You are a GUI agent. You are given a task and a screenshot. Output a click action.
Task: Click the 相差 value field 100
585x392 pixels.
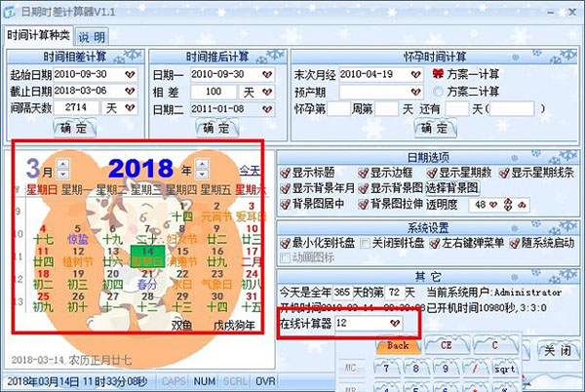pos(214,92)
